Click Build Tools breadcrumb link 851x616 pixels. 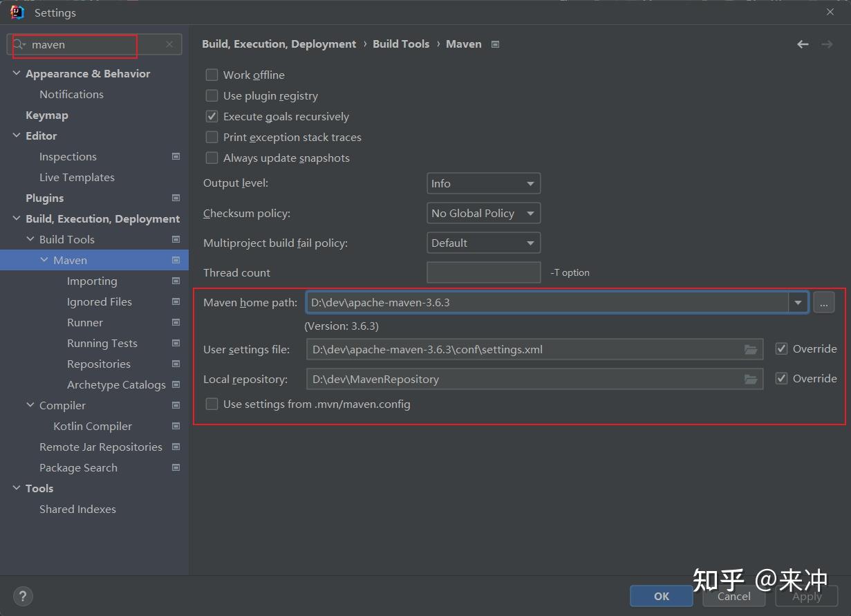[x=401, y=44]
